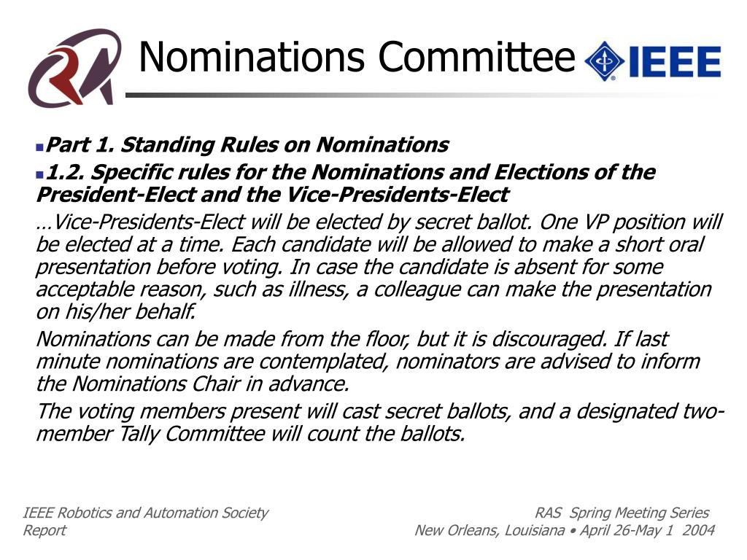Click 'member Tally Committee will count' line
747x560 pixels.
tap(250, 434)
